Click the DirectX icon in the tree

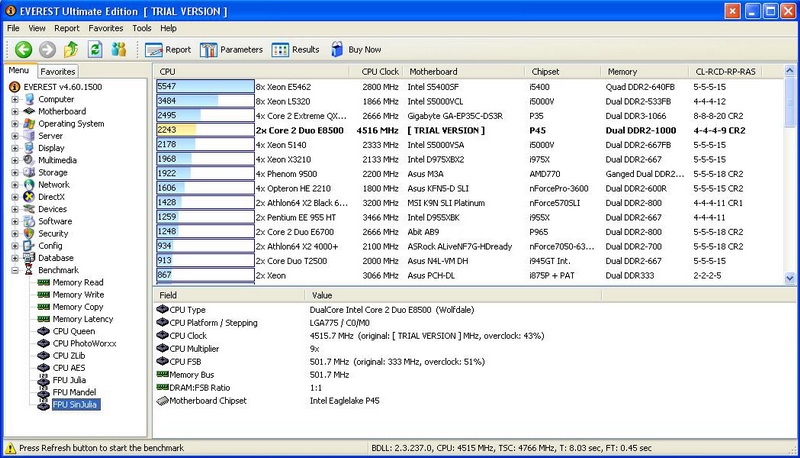tap(29, 197)
